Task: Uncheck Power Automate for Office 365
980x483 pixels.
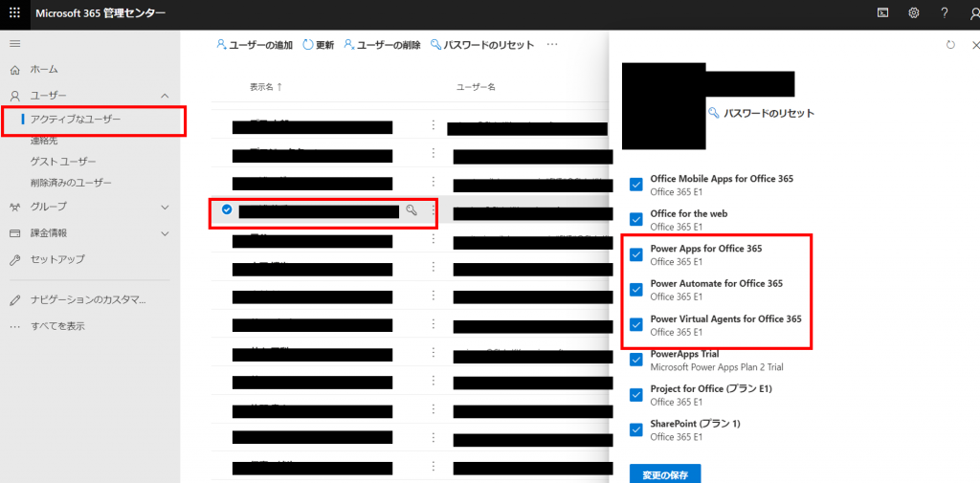Action: click(x=636, y=289)
